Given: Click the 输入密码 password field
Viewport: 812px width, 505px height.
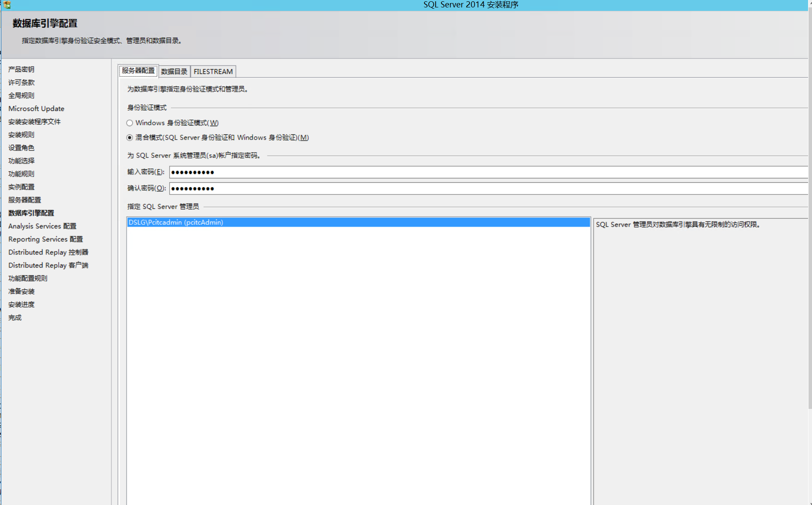Looking at the screenshot, I should tap(488, 172).
